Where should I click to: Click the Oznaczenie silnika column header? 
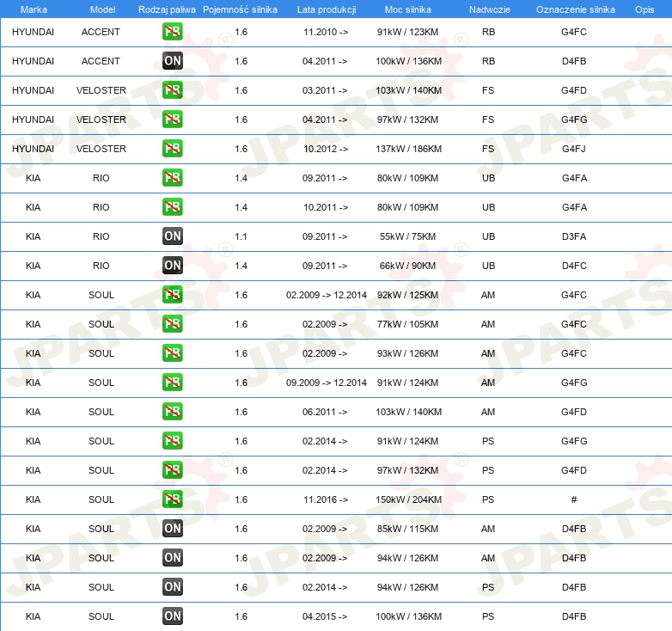click(x=575, y=9)
